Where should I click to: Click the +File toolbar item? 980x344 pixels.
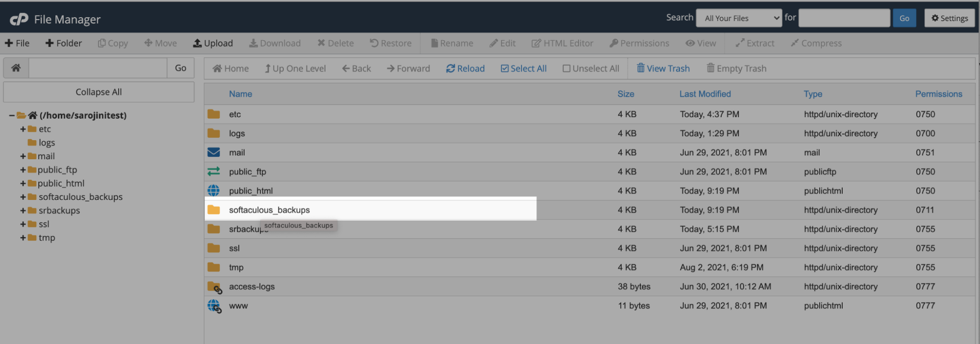[x=17, y=43]
